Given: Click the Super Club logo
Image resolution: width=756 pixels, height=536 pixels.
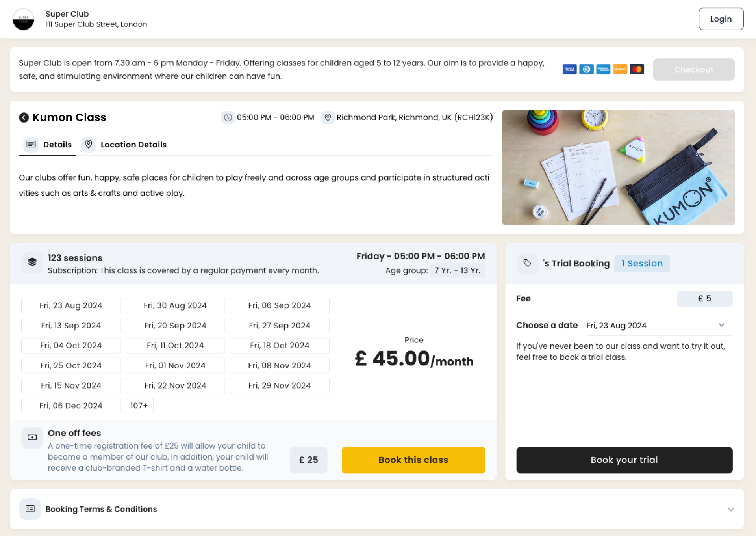Looking at the screenshot, I should tap(24, 19).
